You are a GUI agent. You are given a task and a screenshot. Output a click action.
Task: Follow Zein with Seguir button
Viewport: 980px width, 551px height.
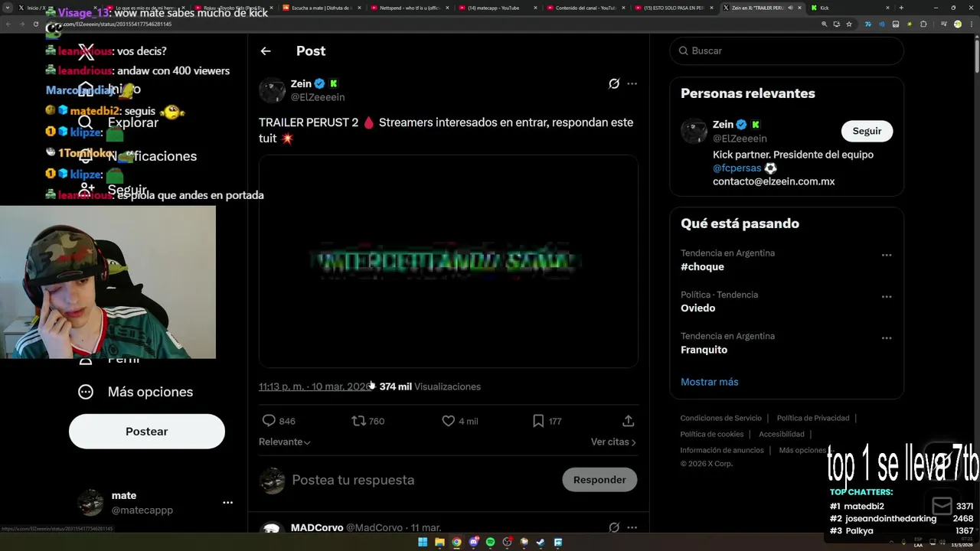coord(867,131)
